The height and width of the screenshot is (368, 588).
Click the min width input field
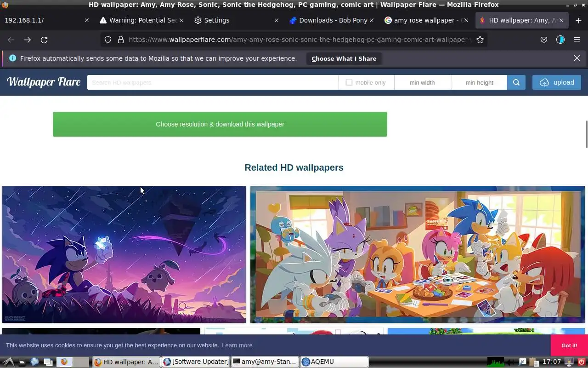pyautogui.click(x=423, y=82)
